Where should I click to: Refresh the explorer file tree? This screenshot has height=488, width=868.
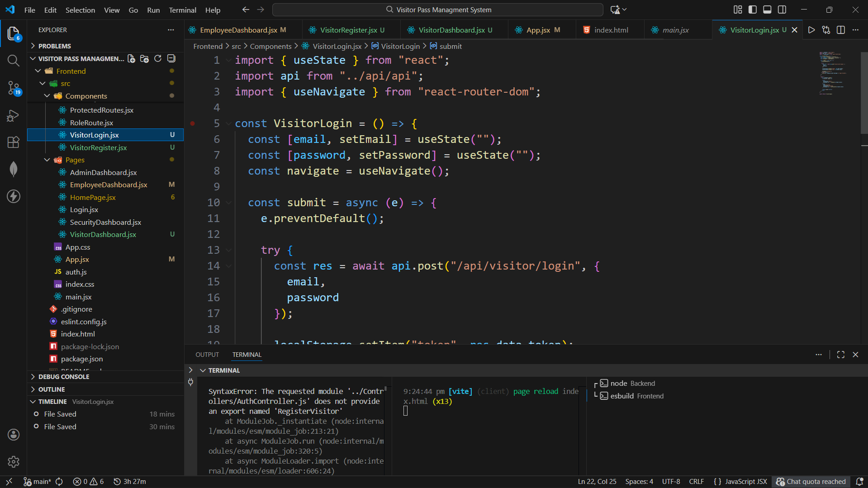(x=158, y=59)
